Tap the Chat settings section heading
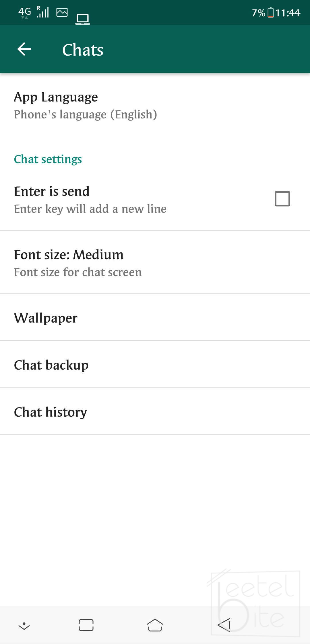Image resolution: width=310 pixels, height=644 pixels. click(x=48, y=159)
